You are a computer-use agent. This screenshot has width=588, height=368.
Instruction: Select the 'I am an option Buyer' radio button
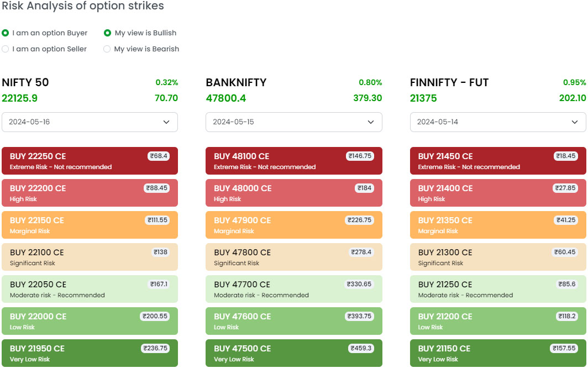(6, 33)
